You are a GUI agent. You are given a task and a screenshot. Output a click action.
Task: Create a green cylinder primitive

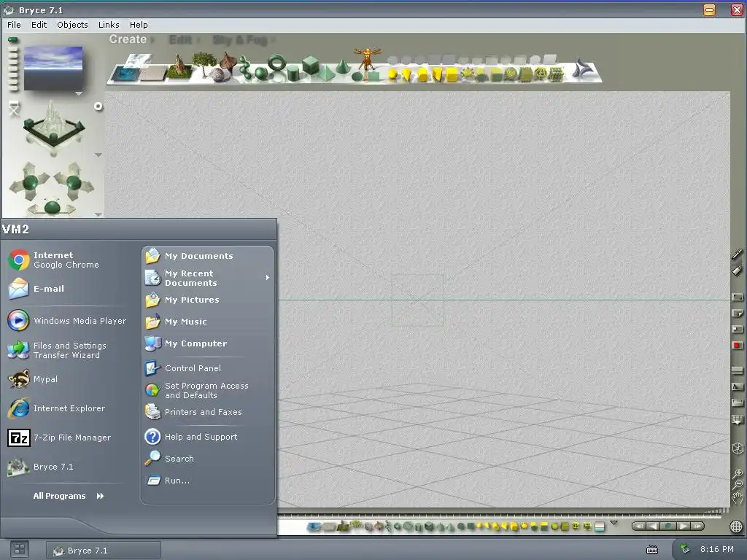pyautogui.click(x=293, y=74)
